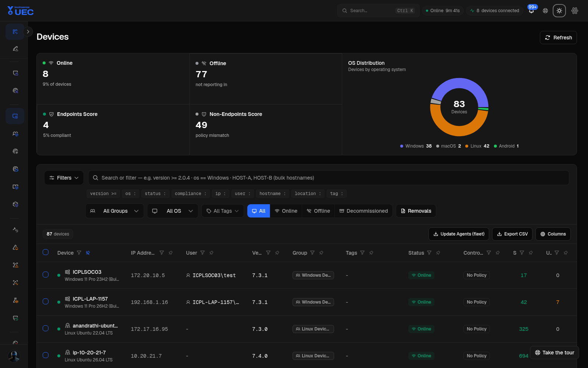This screenshot has width=588, height=368.
Task: Open the Devices monitor sidebar icon
Action: coord(15,116)
